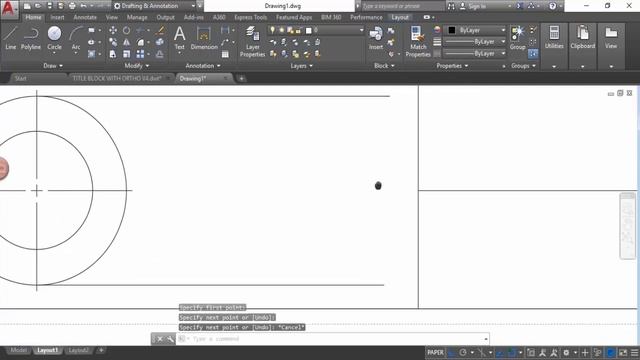Open the lineweight ByLayer dropdown
This screenshot has width=640, height=360.
pyautogui.click(x=475, y=42)
